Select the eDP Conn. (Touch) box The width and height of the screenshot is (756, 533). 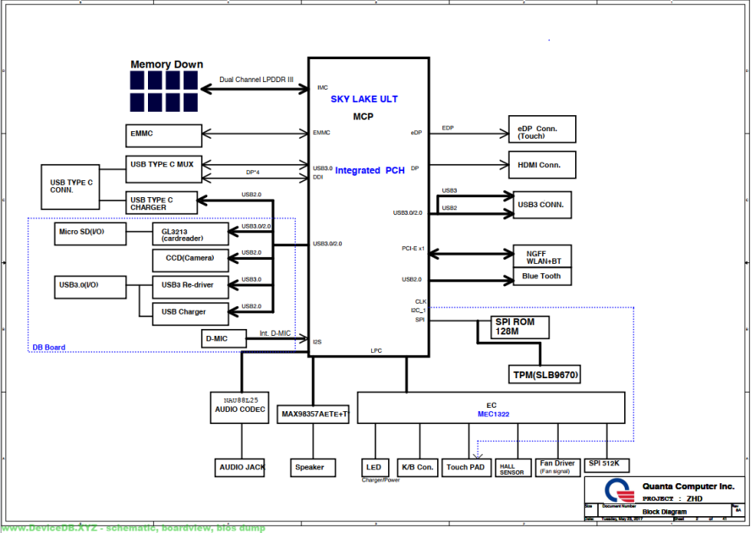click(x=542, y=129)
